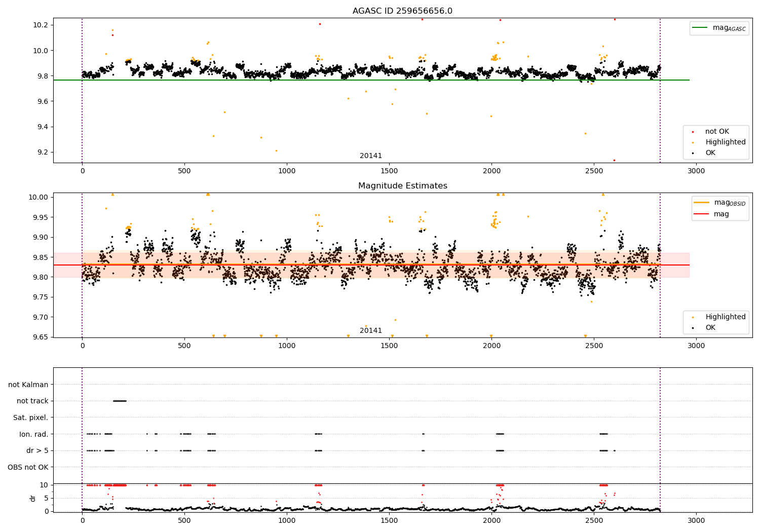Click the 'AGASC ID 259656656.0' plot title
Screen dimensions: 760x532
402,11
